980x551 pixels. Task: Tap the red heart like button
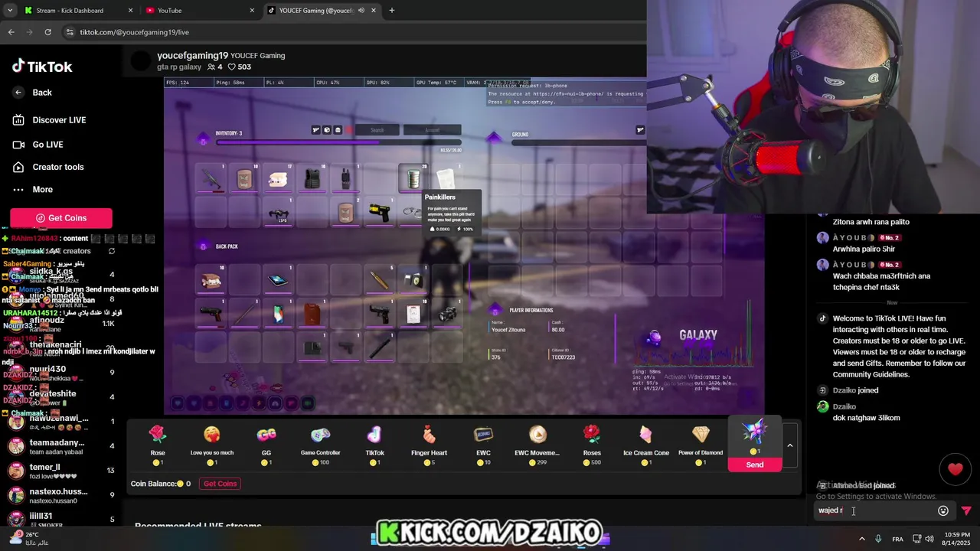coord(955,469)
